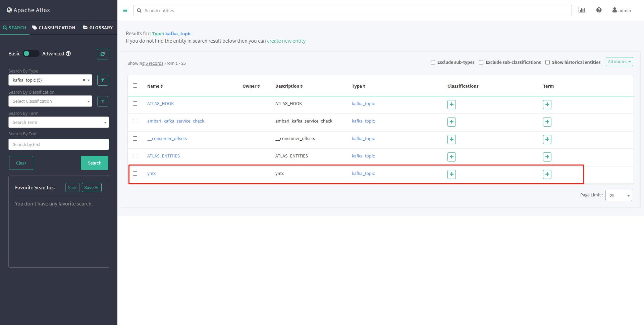
Task: Open Select Classification dropdown
Action: click(50, 101)
